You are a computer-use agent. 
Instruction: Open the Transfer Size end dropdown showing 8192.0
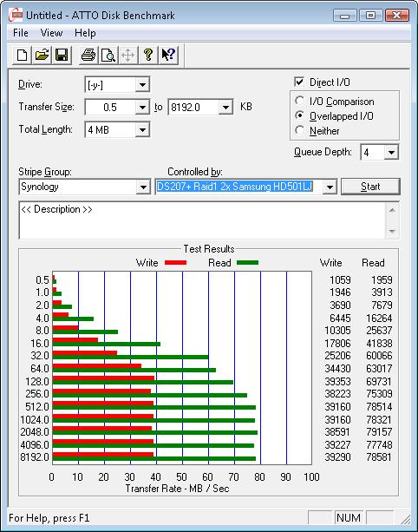225,108
